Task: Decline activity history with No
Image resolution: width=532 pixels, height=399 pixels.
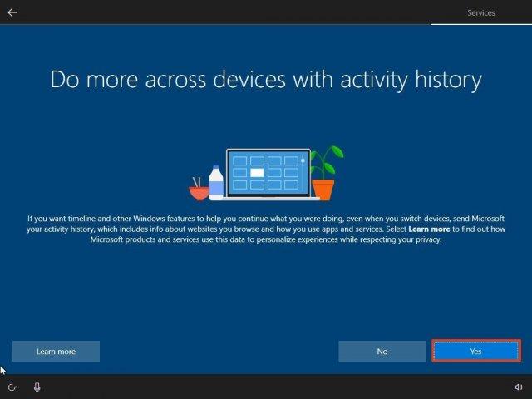Action: click(x=382, y=351)
